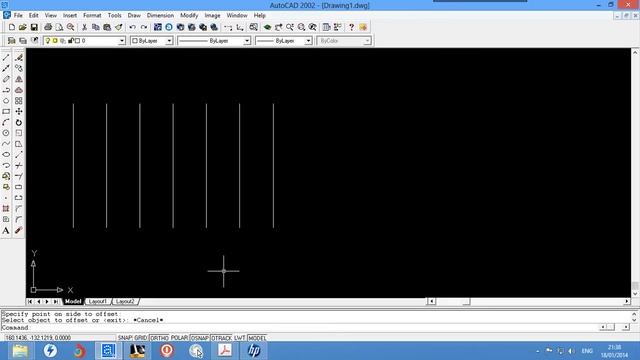Toggle ORTHO mode in status bar
The image size is (640, 360).
coord(159,338)
